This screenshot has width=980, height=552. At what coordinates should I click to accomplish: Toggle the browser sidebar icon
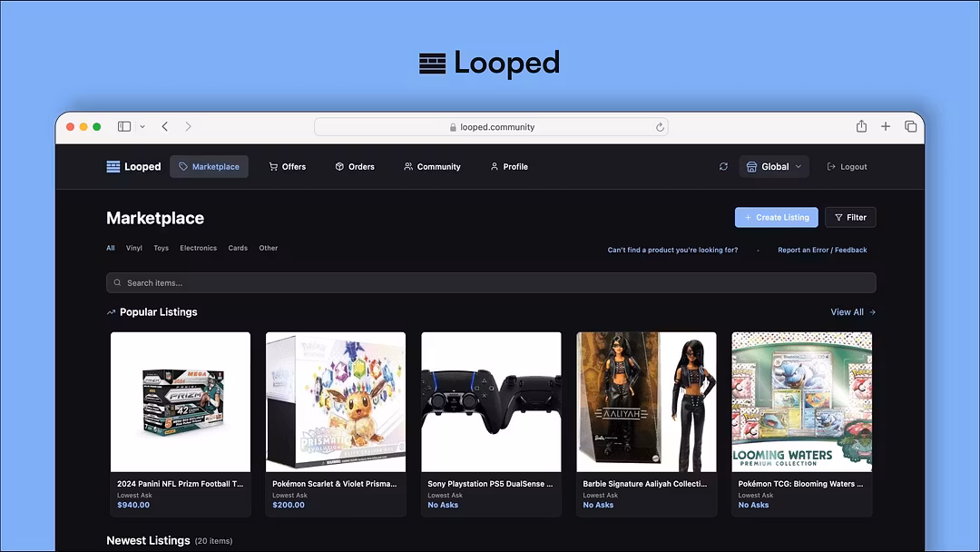pyautogui.click(x=123, y=126)
